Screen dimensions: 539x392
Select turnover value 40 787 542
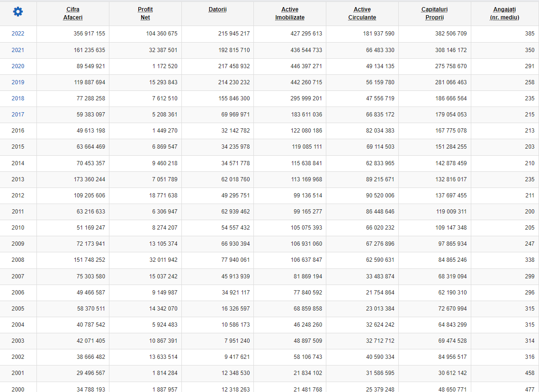(91, 325)
